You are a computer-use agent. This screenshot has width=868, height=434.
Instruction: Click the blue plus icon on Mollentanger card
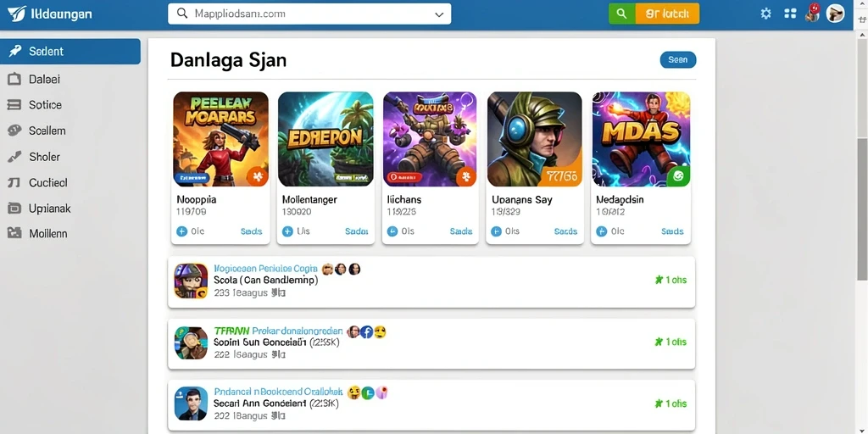coord(287,231)
